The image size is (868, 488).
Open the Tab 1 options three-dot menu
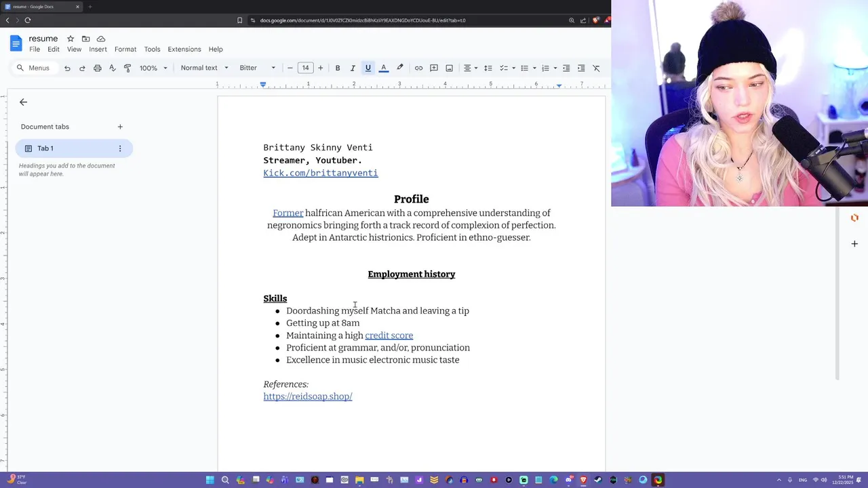point(120,148)
